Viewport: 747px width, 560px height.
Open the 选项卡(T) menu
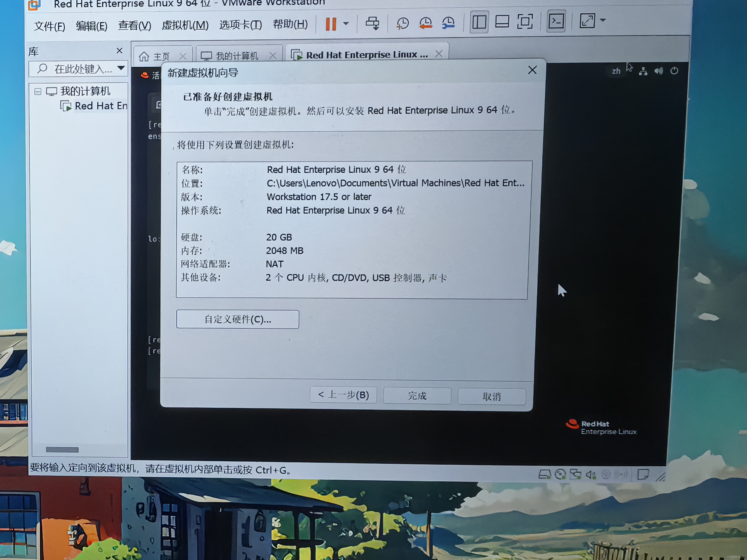pyautogui.click(x=240, y=25)
